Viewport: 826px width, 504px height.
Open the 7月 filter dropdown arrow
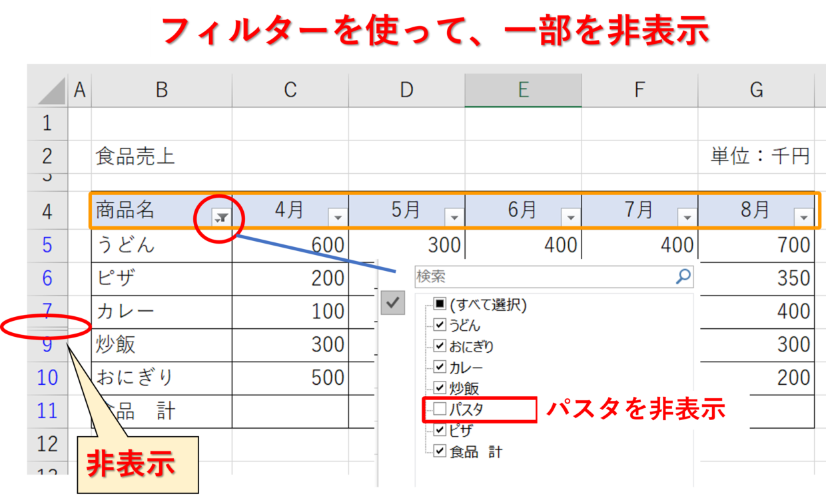click(x=687, y=218)
